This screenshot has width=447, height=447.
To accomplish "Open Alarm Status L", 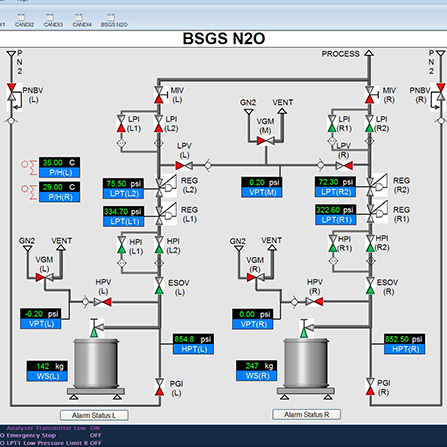I will point(94,415).
